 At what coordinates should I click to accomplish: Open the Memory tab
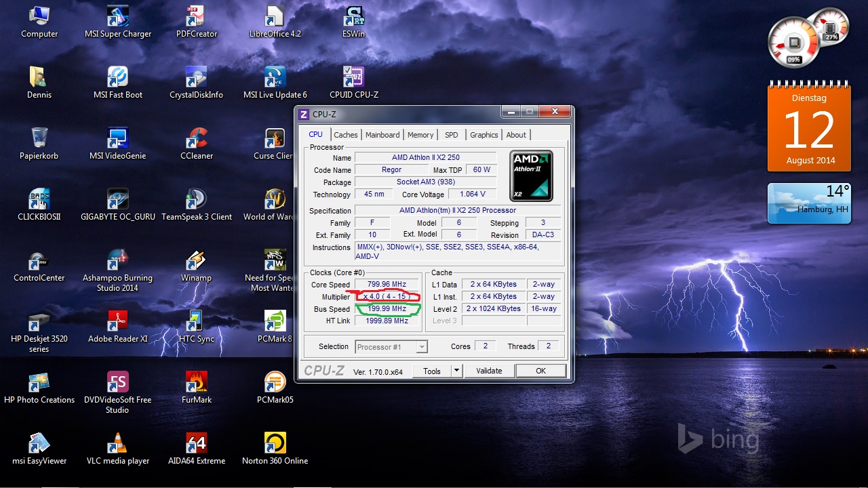click(420, 135)
